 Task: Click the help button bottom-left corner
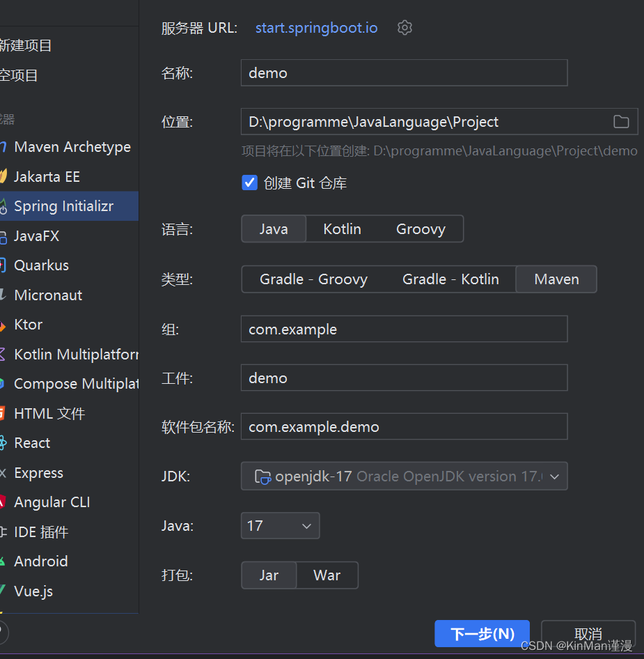[2, 632]
